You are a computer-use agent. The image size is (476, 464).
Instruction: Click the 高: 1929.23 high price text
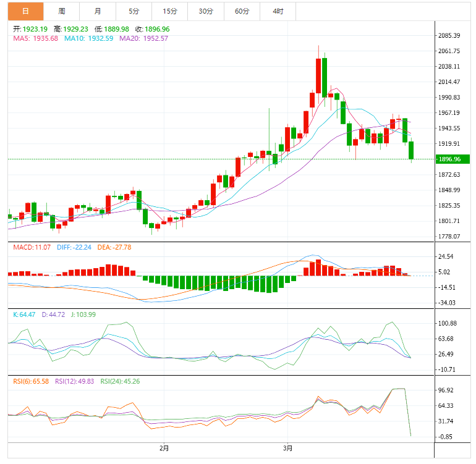coord(71,29)
